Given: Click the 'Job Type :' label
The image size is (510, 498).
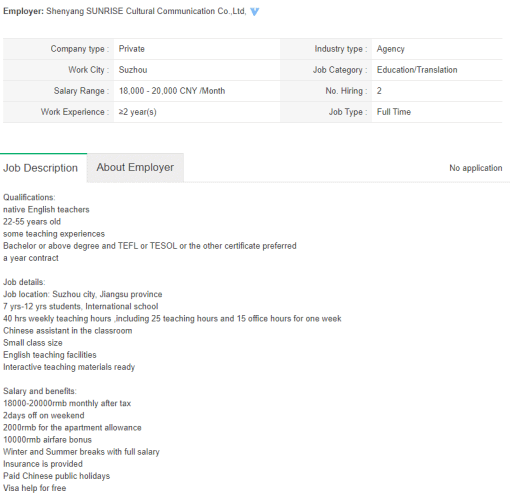Looking at the screenshot, I should [x=348, y=112].
